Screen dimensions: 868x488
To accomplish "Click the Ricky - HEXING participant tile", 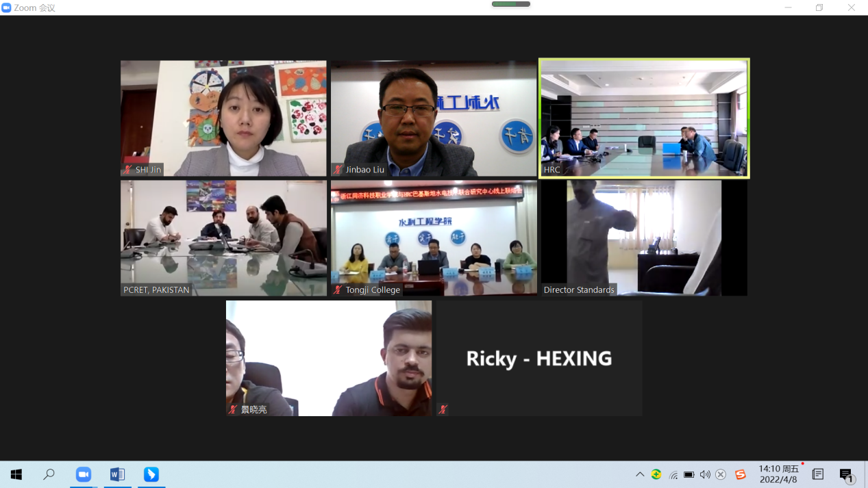I will (539, 359).
